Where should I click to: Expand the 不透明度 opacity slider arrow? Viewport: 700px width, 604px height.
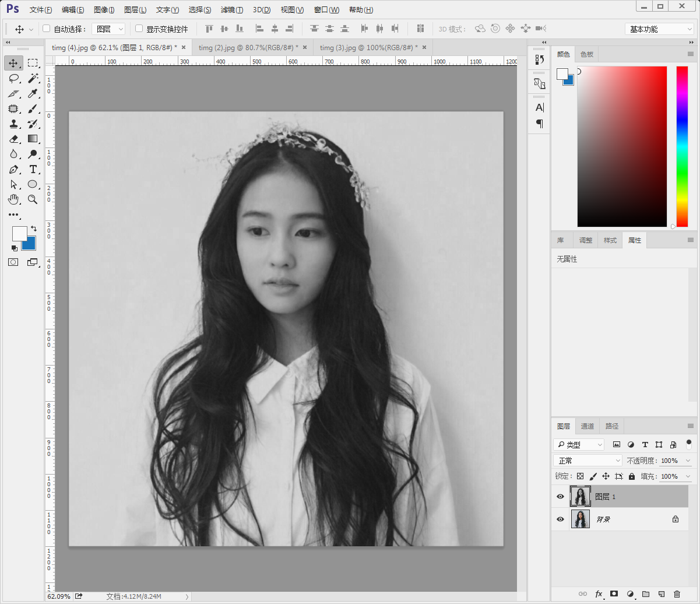point(688,461)
